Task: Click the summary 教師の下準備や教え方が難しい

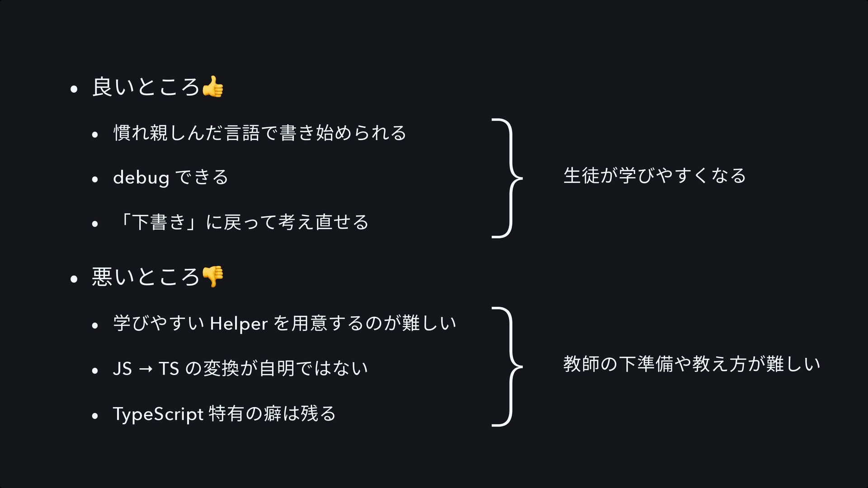Action: tap(692, 364)
